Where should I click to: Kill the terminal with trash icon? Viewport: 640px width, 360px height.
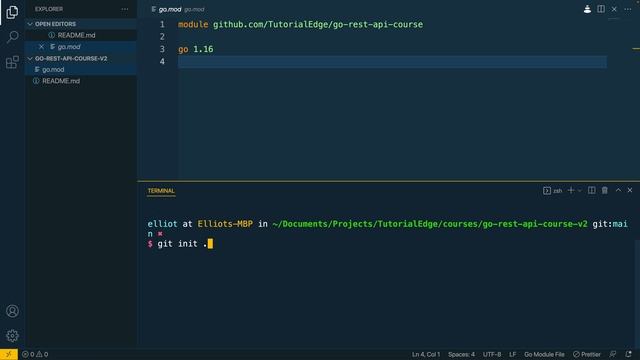click(x=604, y=191)
